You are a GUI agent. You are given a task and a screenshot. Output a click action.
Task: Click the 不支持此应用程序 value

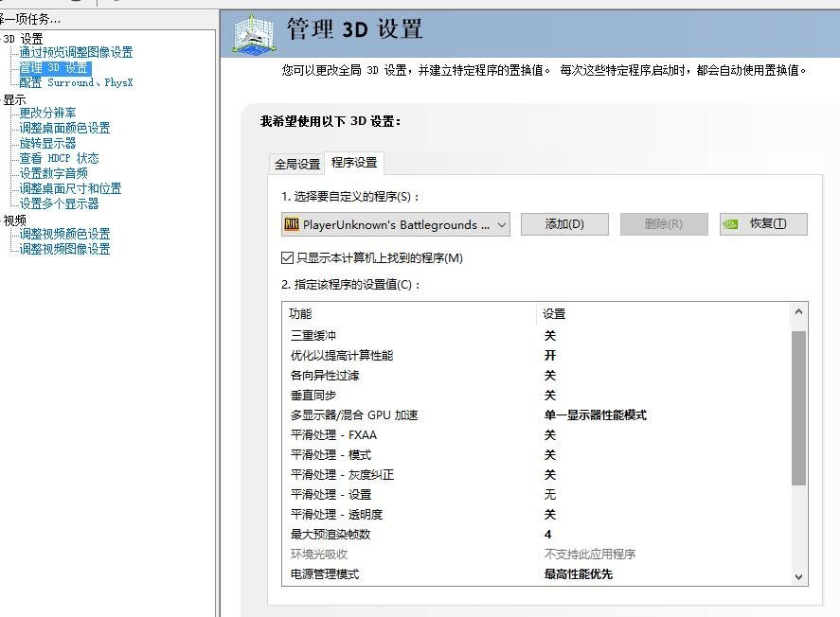590,554
